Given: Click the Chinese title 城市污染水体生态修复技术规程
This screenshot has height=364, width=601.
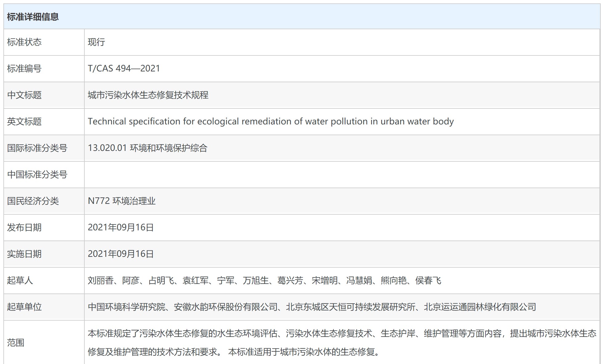Looking at the screenshot, I should point(148,95).
